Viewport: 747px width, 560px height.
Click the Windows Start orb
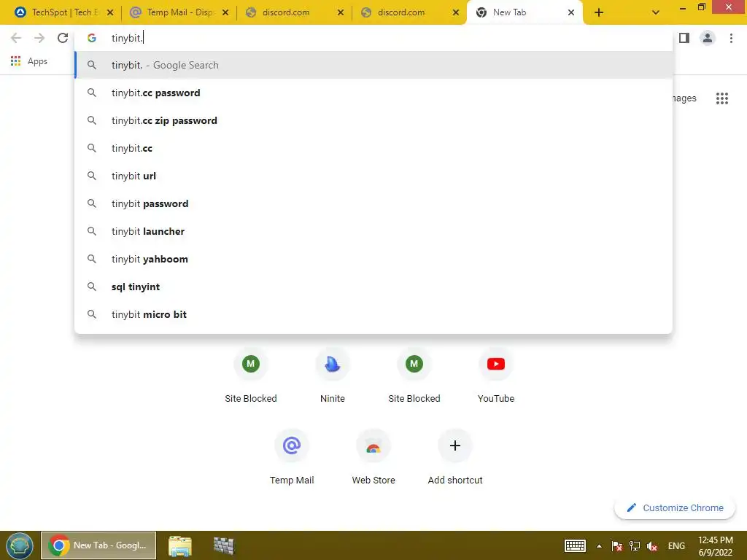point(20,545)
